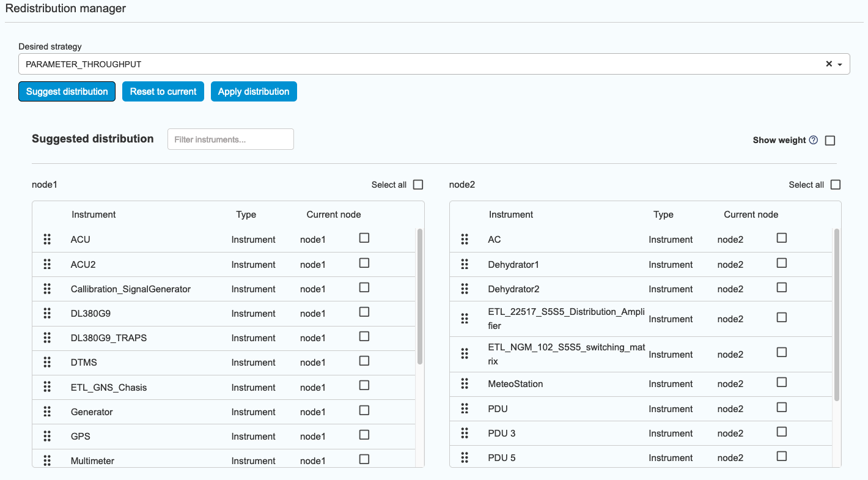868x480 pixels.
Task: Tick the checkbox for ACU
Action: 364,238
